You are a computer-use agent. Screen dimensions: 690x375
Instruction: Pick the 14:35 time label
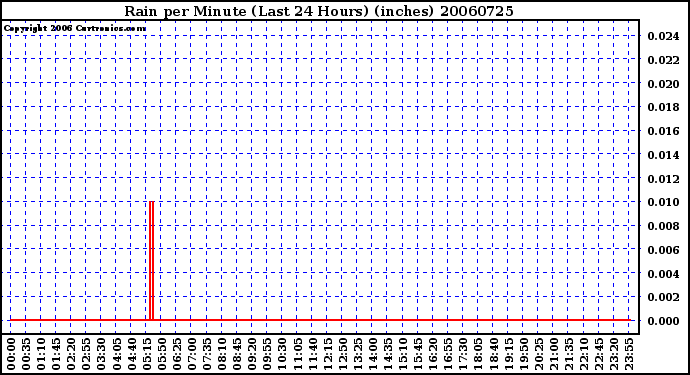pyautogui.click(x=387, y=354)
